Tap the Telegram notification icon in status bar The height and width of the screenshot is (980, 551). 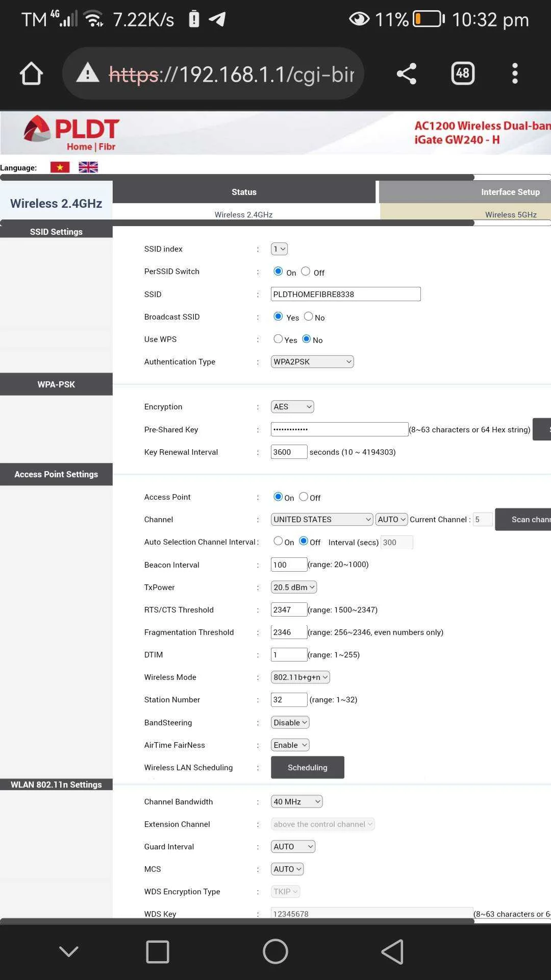(x=217, y=19)
